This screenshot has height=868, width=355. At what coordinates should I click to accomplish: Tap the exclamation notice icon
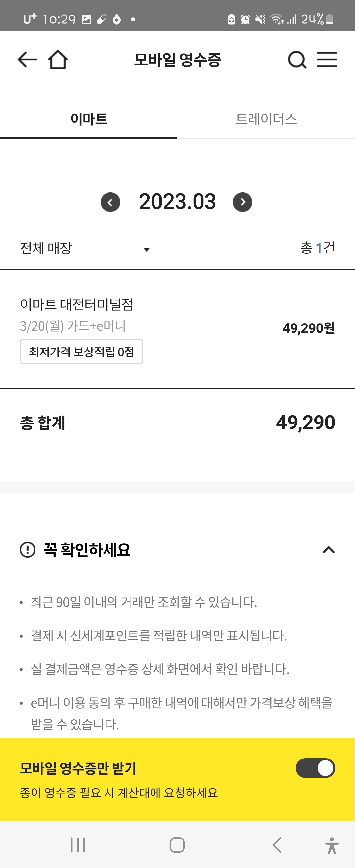[x=28, y=550]
